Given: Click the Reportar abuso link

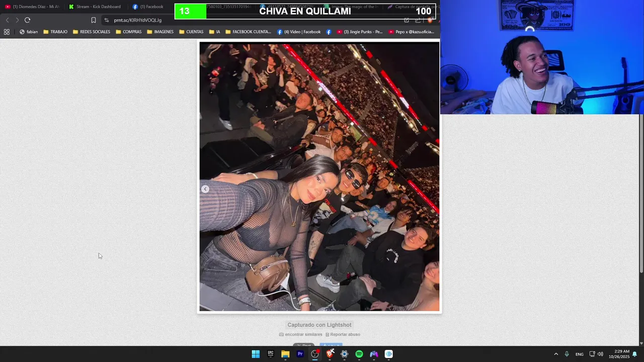Looking at the screenshot, I should 343,334.
